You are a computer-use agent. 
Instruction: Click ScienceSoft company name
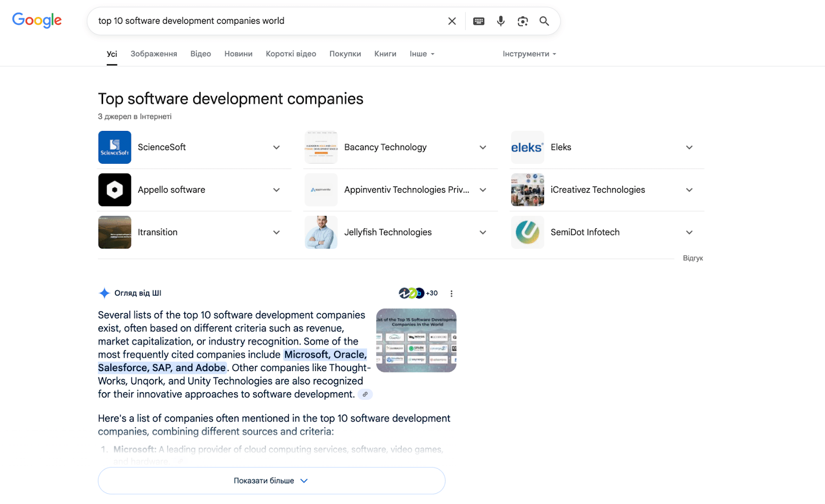[161, 147]
